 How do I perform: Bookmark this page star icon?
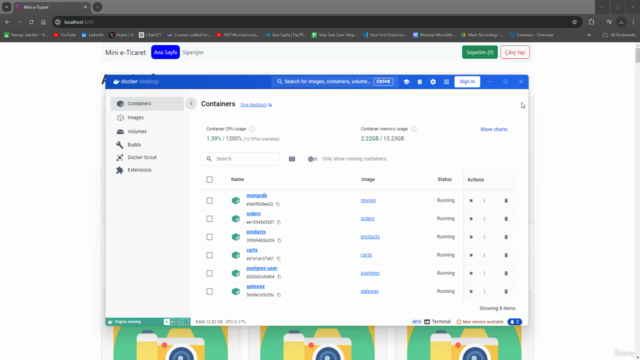574,22
